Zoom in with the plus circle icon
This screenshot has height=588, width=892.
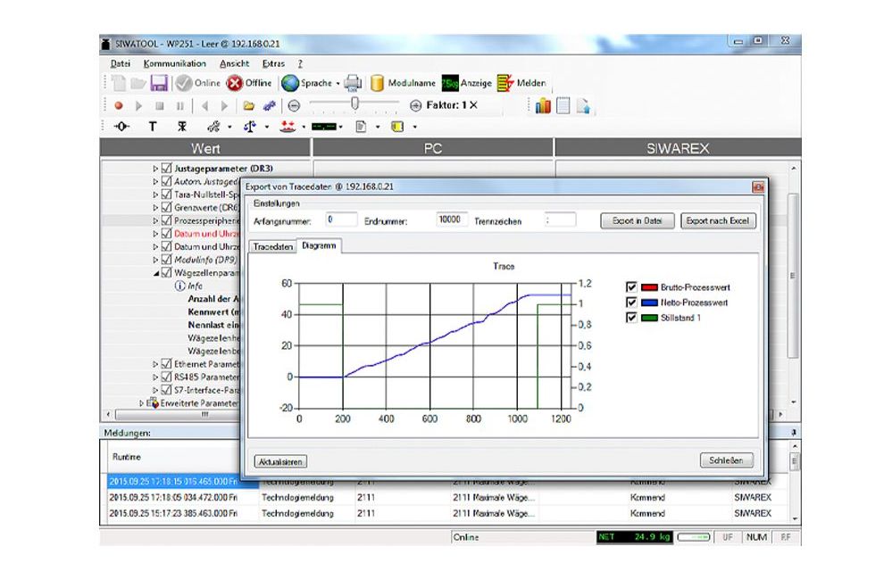click(416, 105)
